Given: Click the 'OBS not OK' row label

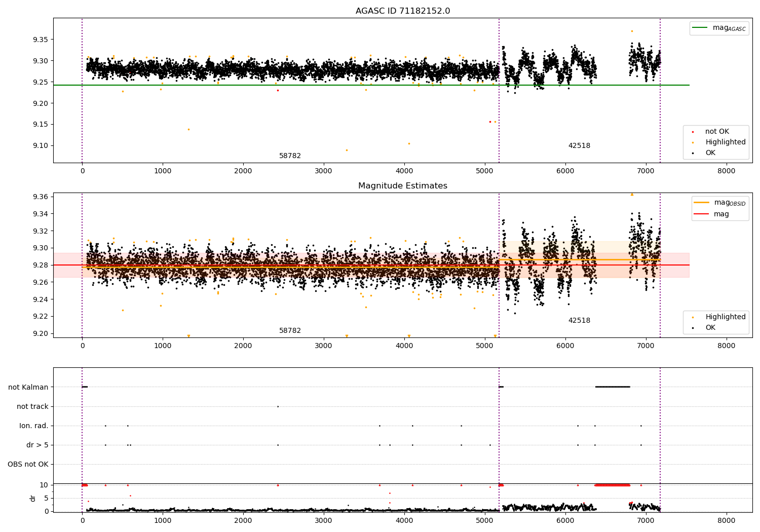Looking at the screenshot, I should click(x=28, y=464).
